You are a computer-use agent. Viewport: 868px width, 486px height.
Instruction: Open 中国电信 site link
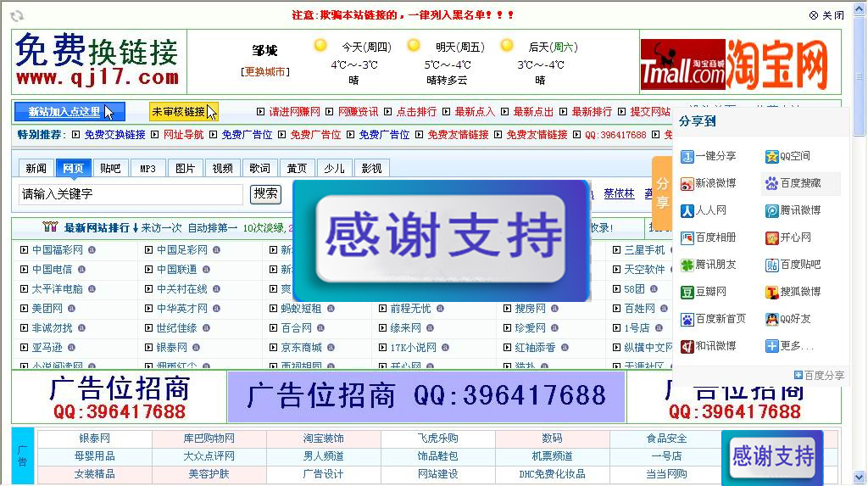pyautogui.click(x=52, y=270)
